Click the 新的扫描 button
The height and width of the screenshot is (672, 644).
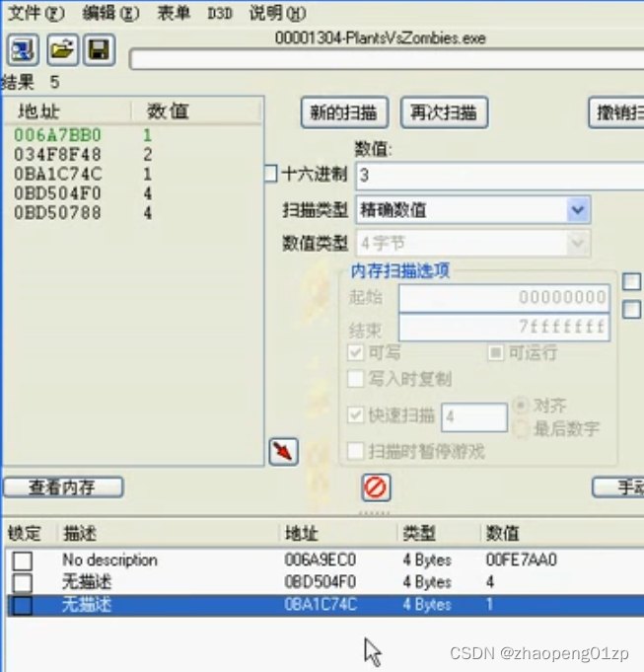345,112
